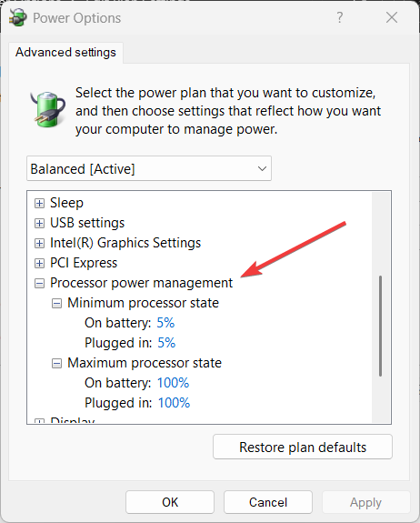Select the Advanced settings tab
The width and height of the screenshot is (420, 523).
65,53
